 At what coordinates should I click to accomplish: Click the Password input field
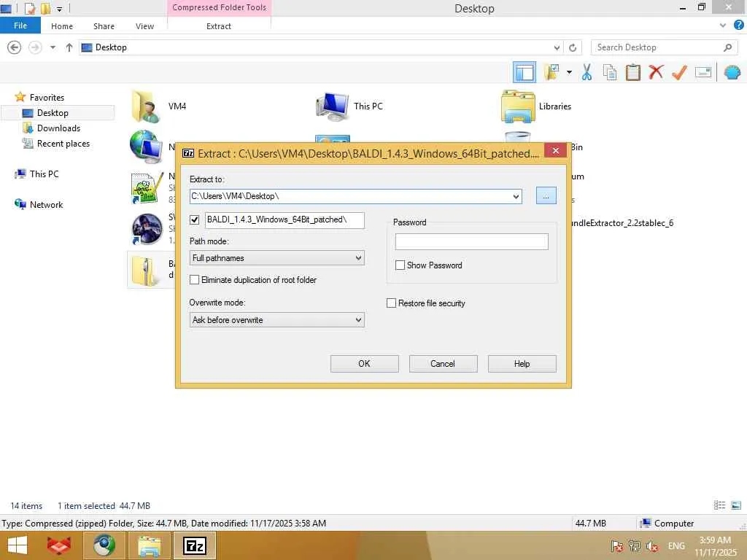click(x=472, y=241)
